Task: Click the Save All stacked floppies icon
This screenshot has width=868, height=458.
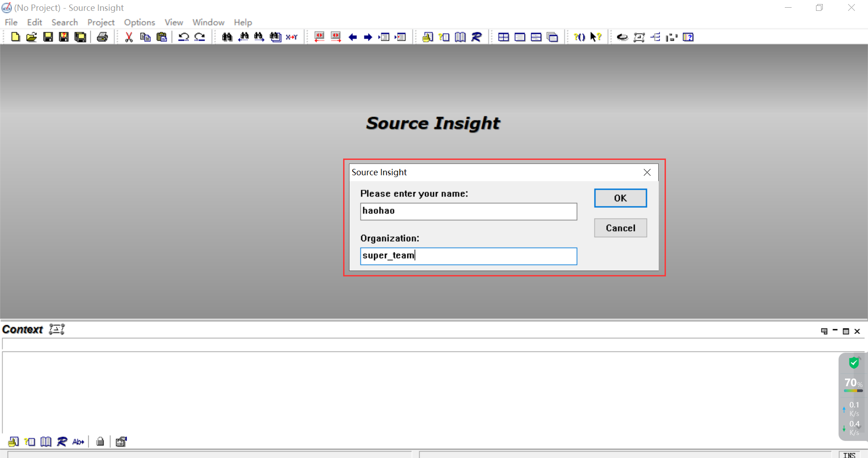Action: (80, 37)
